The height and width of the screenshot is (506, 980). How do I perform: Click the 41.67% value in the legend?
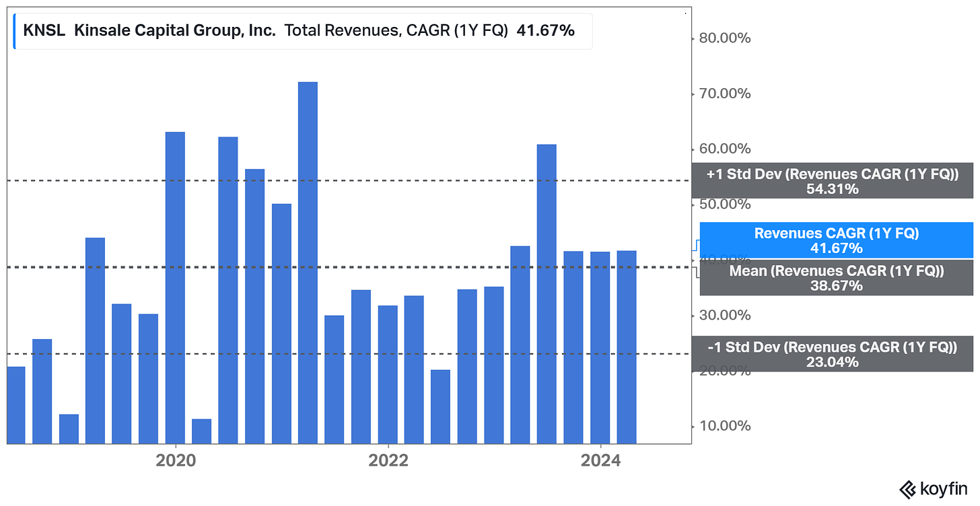(546, 30)
